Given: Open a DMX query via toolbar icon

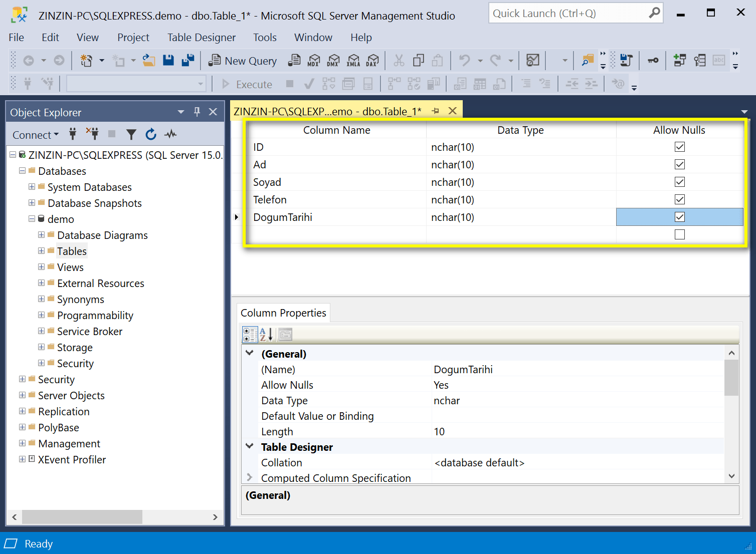Looking at the screenshot, I should coord(333,61).
